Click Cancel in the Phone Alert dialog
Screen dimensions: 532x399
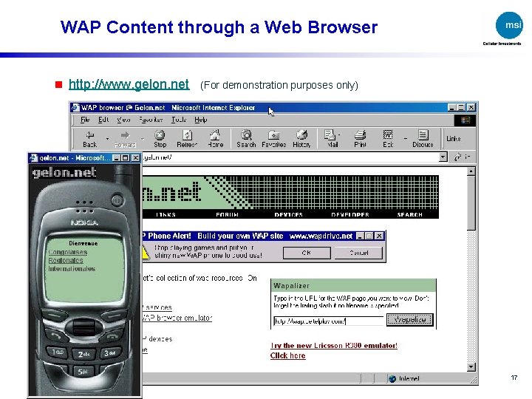click(358, 253)
